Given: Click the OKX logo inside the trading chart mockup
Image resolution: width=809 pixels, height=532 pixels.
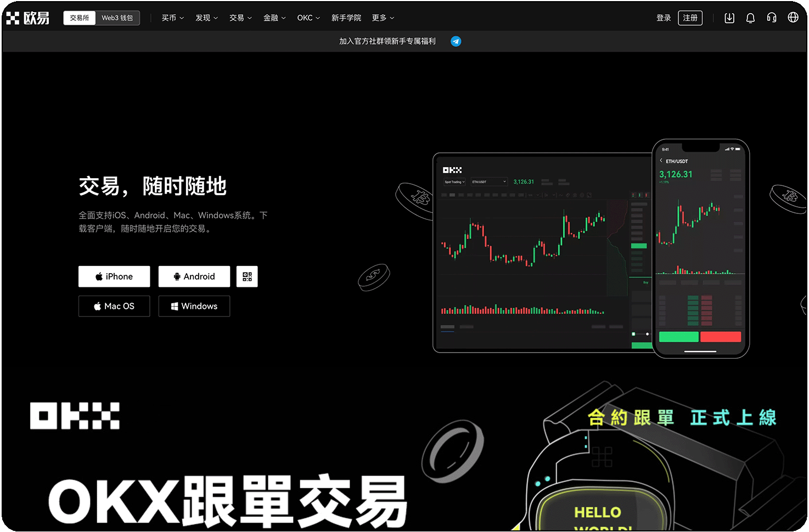Looking at the screenshot, I should (453, 170).
